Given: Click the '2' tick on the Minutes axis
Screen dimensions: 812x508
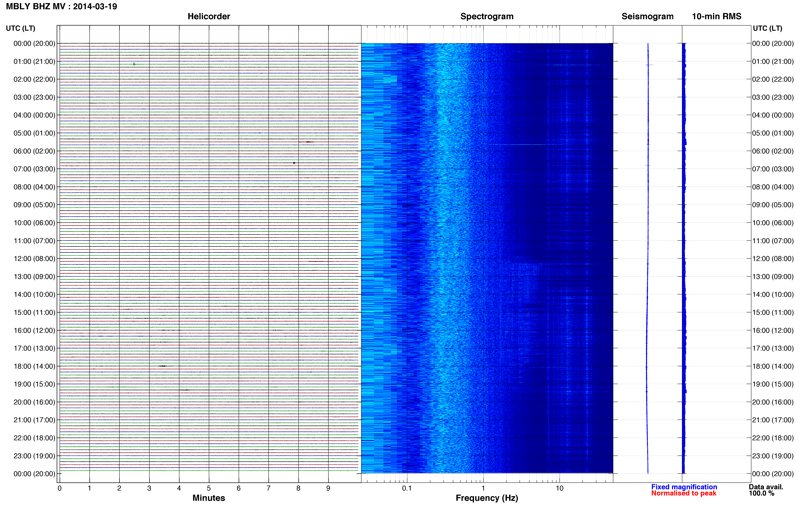Looking at the screenshot, I should 119,488.
